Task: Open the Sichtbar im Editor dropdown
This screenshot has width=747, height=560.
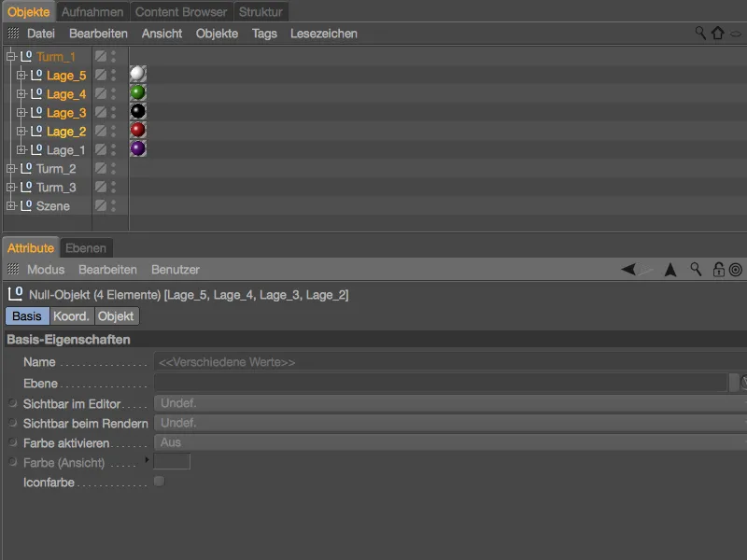Action: tap(450, 403)
